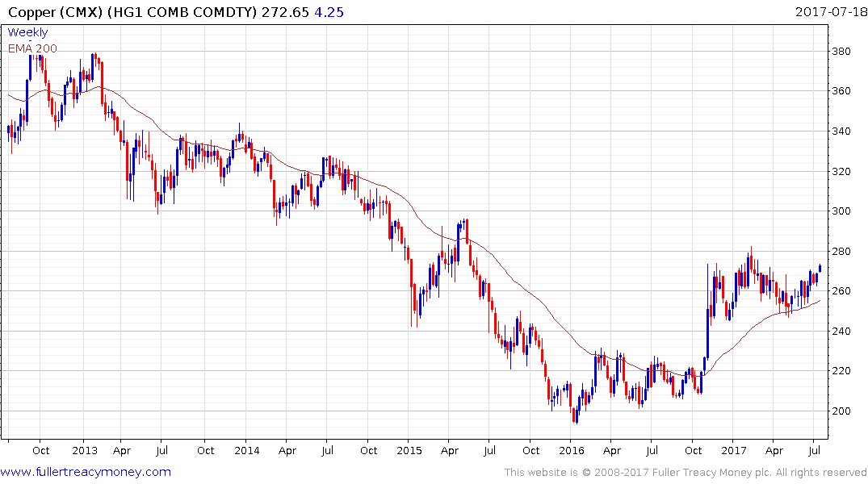Screen dimensions: 868x484
Task: Click the copyright notice text
Action: (x=686, y=473)
